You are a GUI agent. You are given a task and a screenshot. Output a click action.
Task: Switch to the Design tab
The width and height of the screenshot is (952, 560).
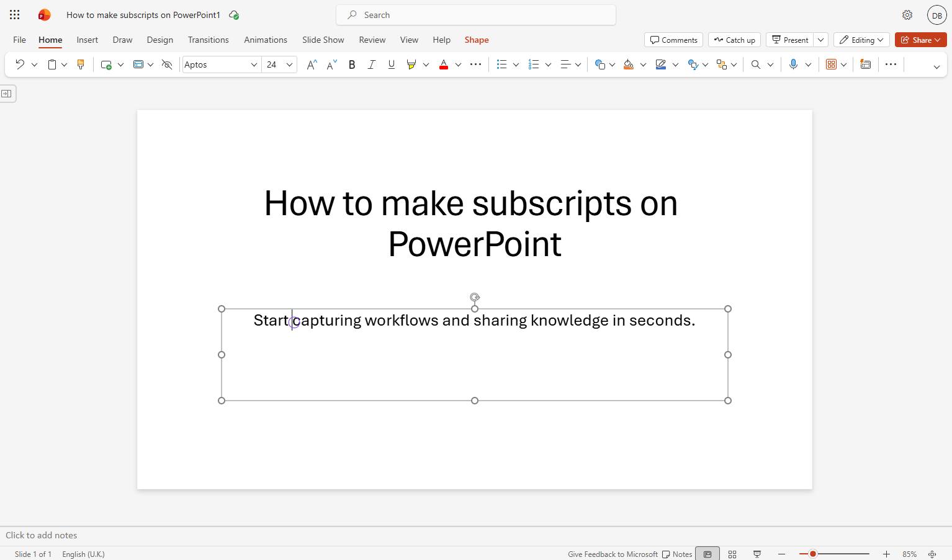coord(160,40)
